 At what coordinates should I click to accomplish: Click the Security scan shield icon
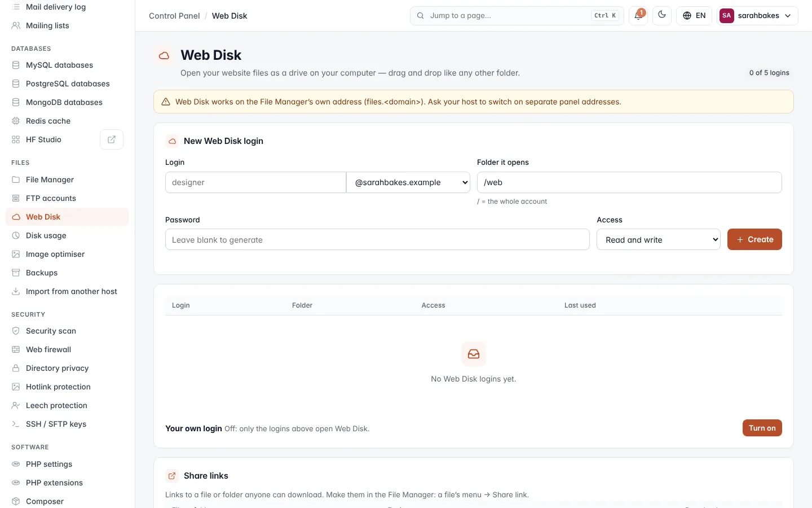point(16,331)
